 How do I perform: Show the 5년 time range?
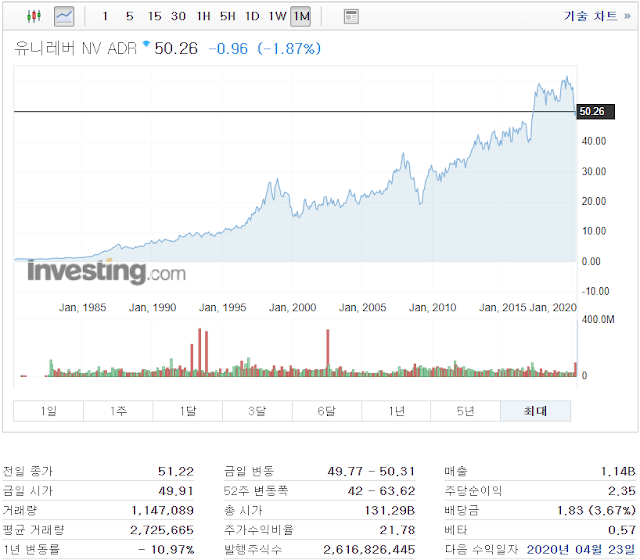point(465,411)
